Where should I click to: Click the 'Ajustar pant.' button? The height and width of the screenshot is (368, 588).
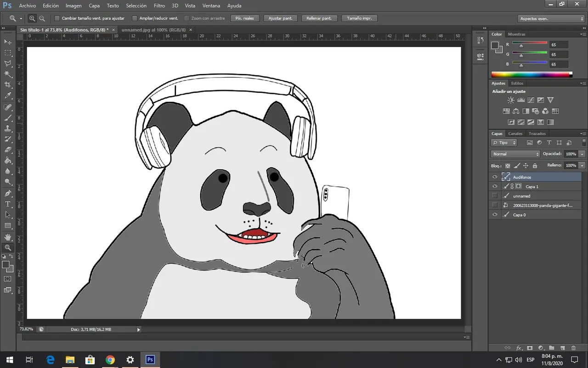tap(280, 18)
